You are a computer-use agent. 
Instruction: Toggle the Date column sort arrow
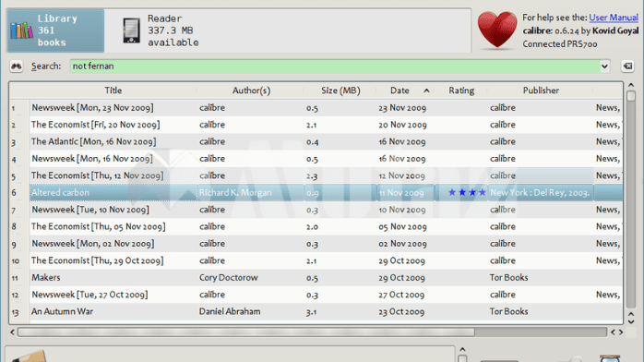coord(427,90)
